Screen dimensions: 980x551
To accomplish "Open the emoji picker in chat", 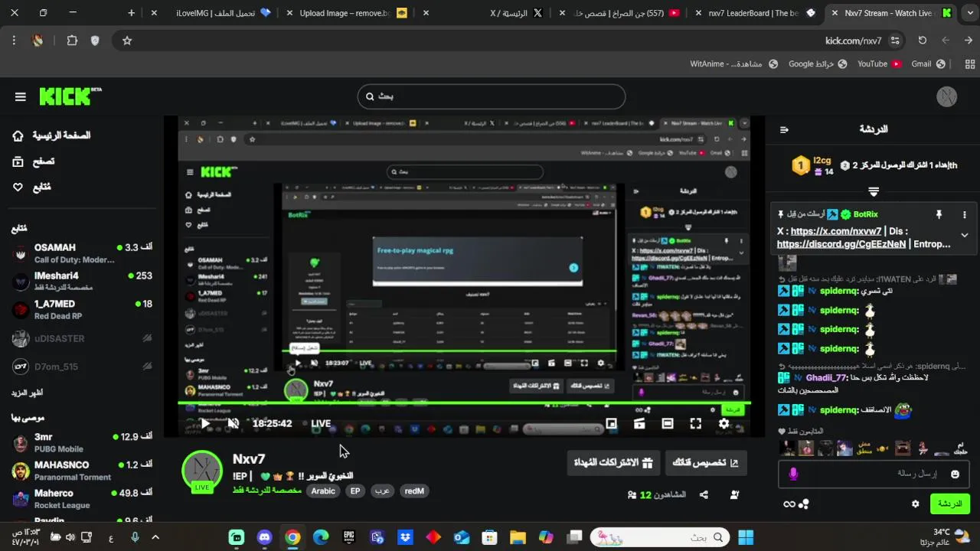I will [x=955, y=474].
